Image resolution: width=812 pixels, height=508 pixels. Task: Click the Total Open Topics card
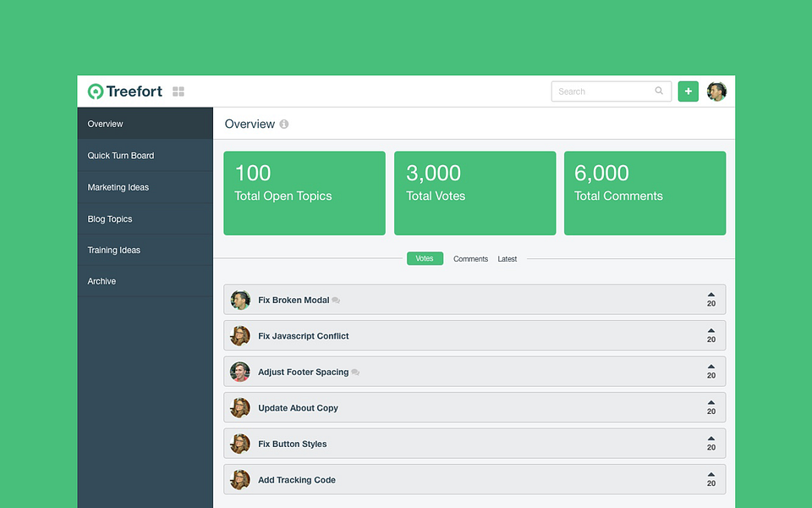tap(304, 193)
